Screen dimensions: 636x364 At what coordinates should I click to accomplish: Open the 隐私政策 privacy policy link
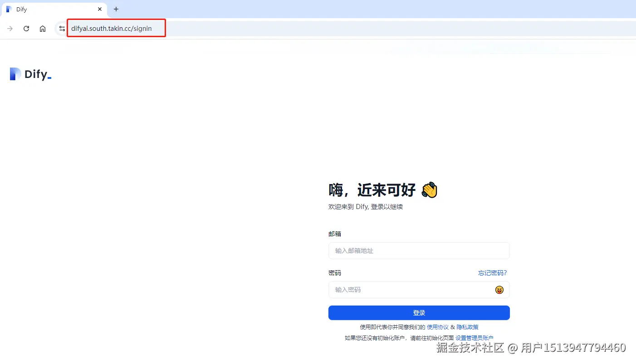[467, 327]
